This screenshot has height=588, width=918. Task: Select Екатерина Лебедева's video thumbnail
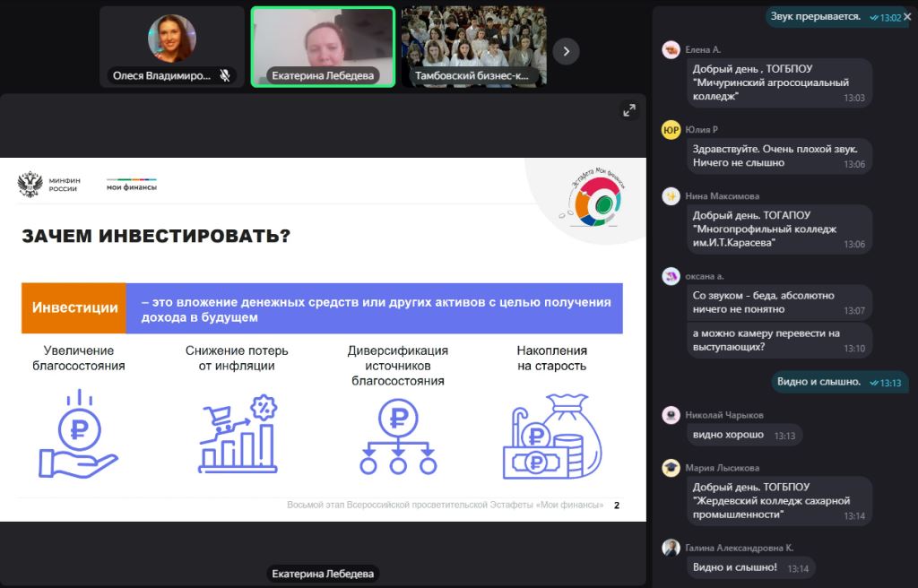click(x=323, y=47)
